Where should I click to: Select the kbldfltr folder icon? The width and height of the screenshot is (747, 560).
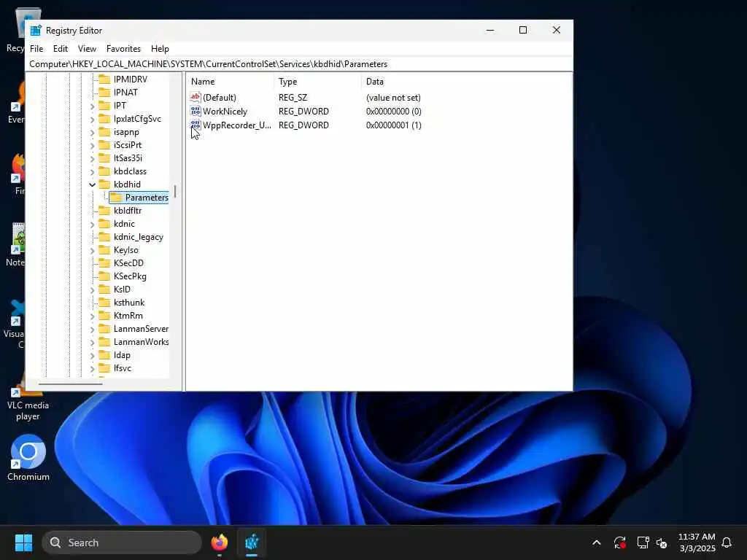tap(104, 211)
